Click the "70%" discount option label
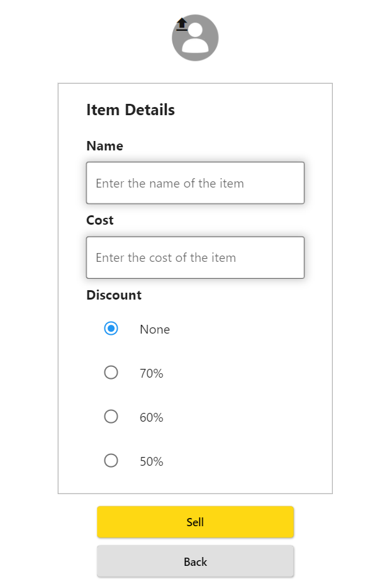 [152, 373]
